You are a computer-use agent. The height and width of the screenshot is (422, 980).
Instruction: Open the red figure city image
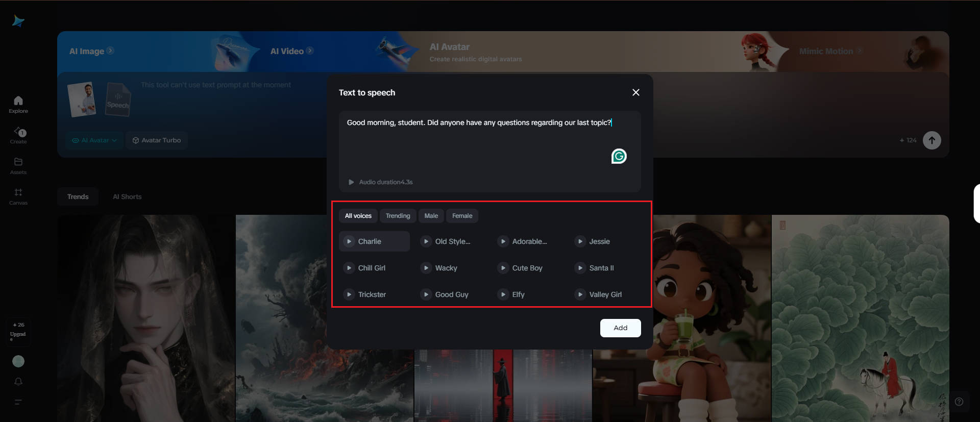click(x=503, y=386)
